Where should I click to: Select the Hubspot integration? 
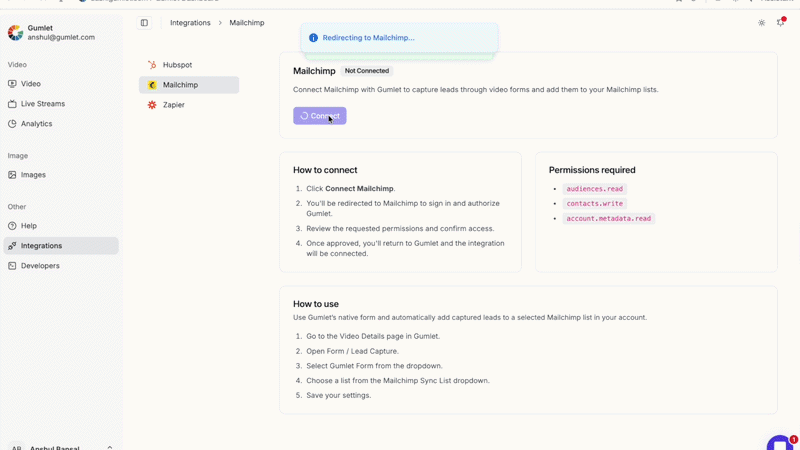click(x=189, y=65)
